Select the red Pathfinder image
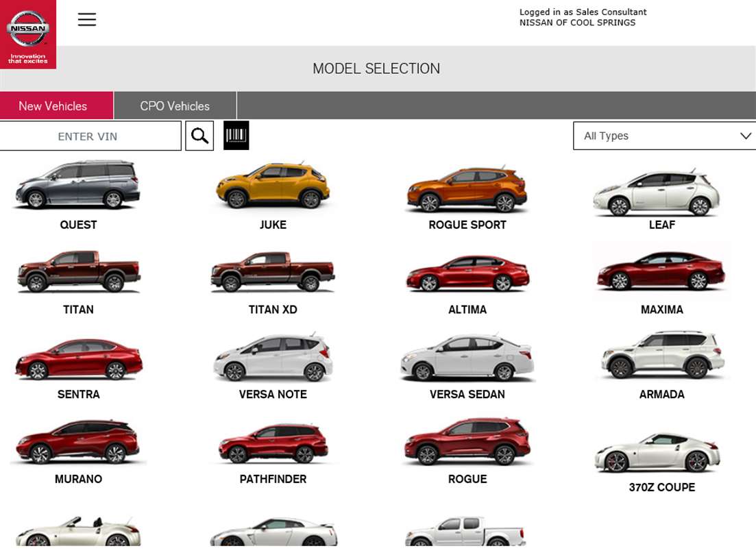The height and width of the screenshot is (555, 756). pos(273,443)
